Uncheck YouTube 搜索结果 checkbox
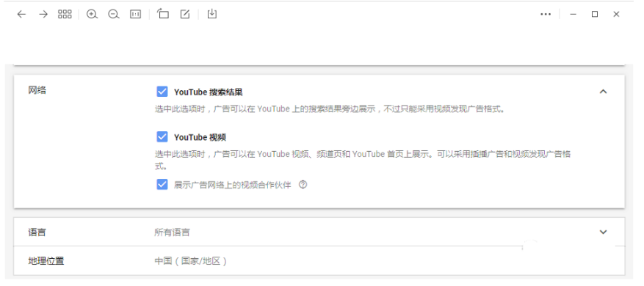The height and width of the screenshot is (286, 644). pyautogui.click(x=162, y=92)
